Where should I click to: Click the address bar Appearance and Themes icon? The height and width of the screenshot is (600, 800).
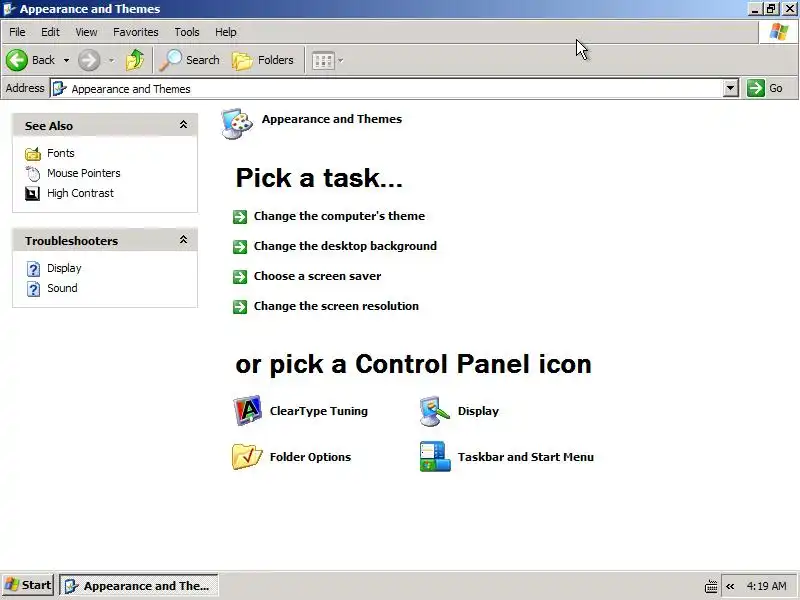(x=60, y=88)
